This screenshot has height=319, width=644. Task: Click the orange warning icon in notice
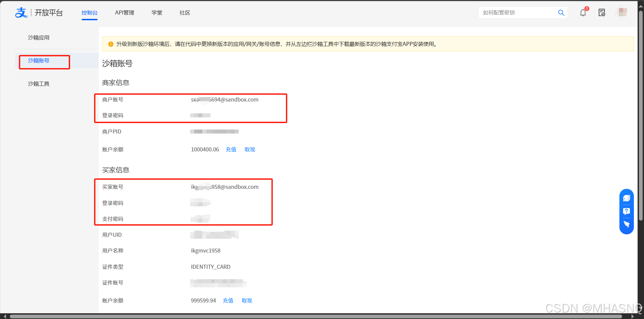point(111,44)
